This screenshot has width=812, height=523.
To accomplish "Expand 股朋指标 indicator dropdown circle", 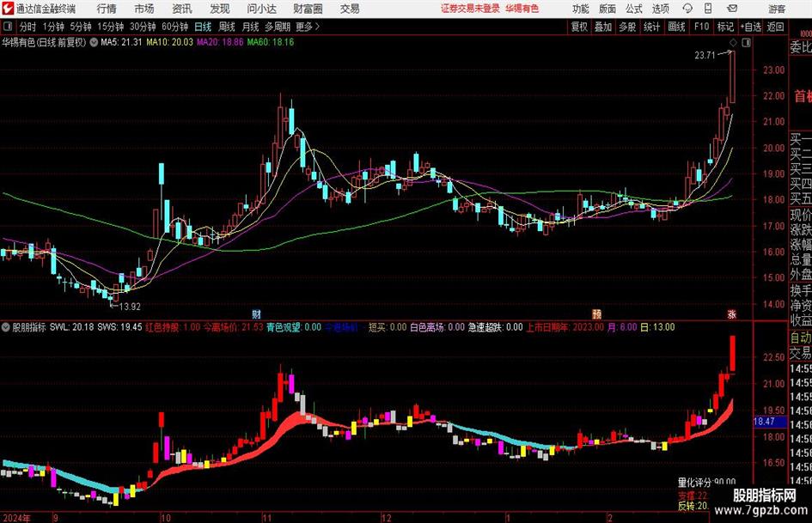I will click(6, 327).
